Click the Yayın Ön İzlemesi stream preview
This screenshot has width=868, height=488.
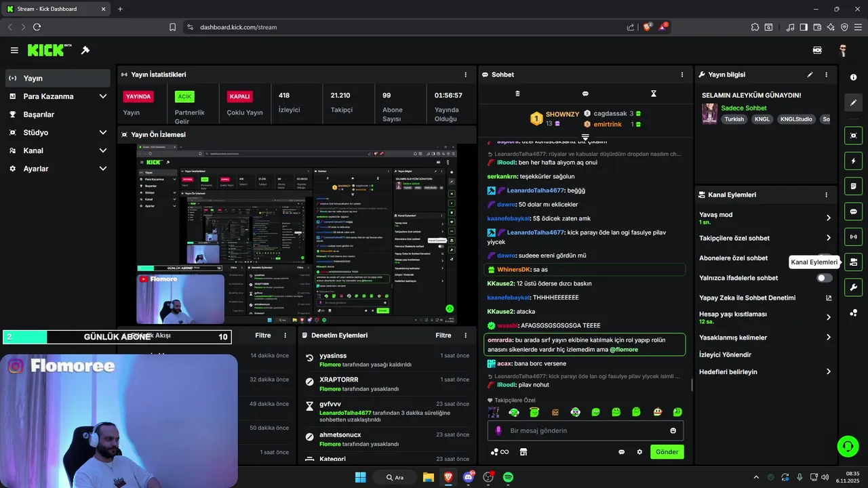pyautogui.click(x=297, y=234)
